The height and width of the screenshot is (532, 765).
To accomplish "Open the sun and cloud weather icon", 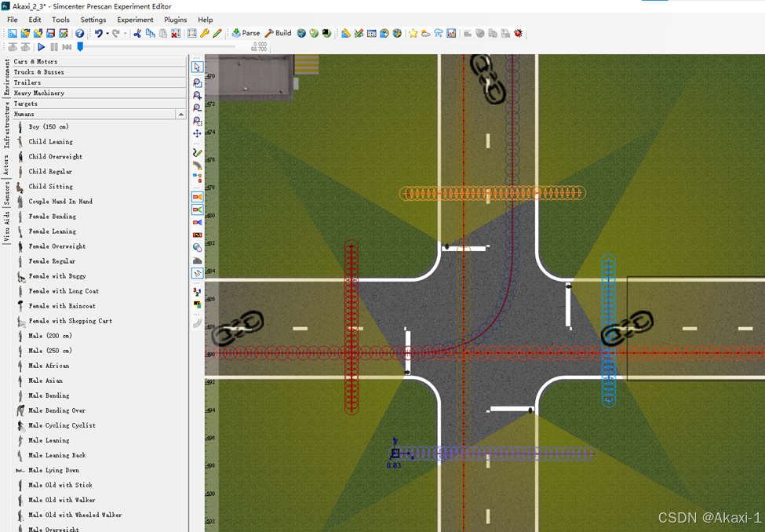I will (x=426, y=33).
